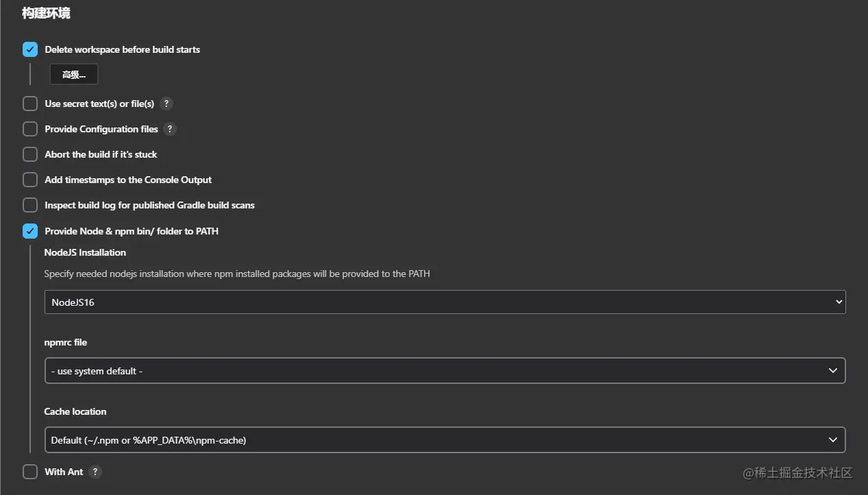
Task: Click the 高级... advanced button
Action: (x=74, y=75)
